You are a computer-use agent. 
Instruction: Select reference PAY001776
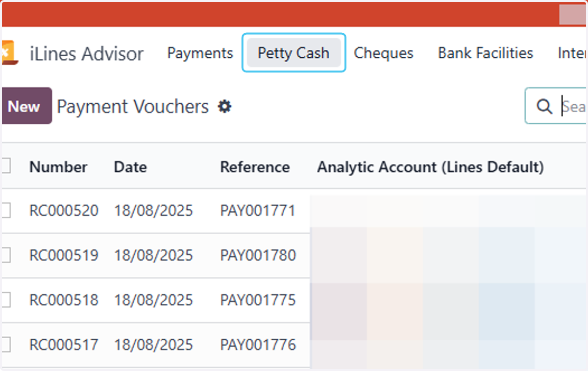(x=258, y=345)
